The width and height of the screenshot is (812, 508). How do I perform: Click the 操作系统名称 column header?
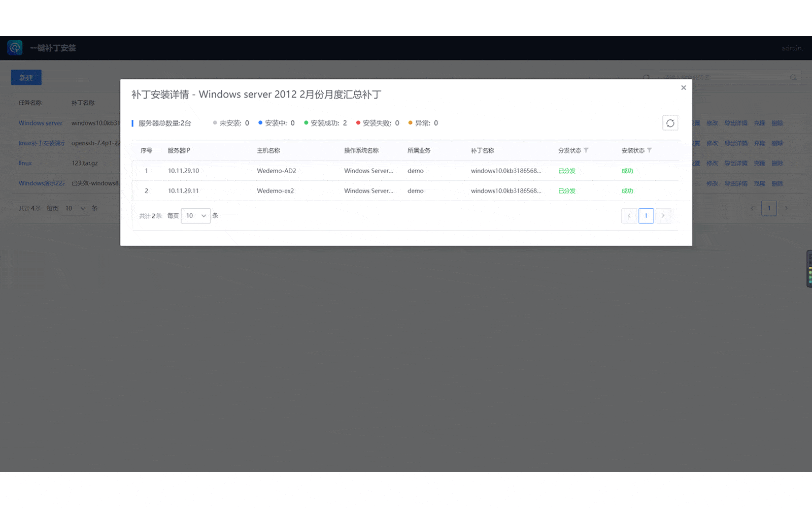(361, 150)
